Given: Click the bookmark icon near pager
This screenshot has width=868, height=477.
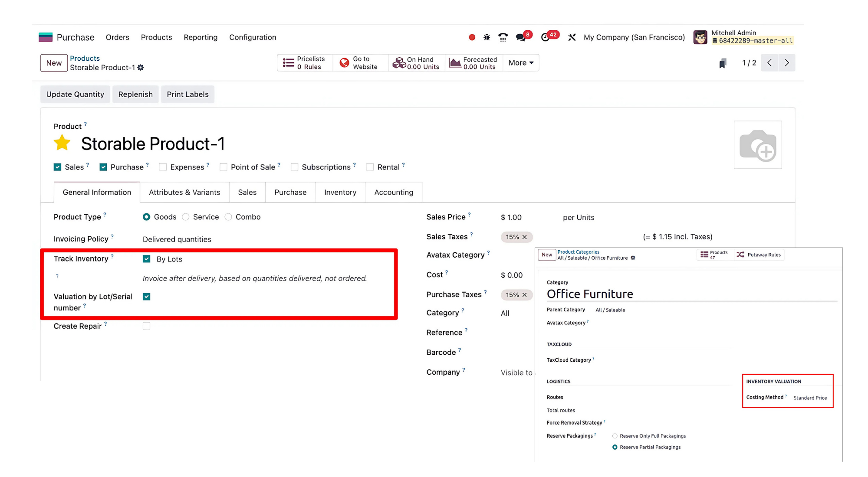Looking at the screenshot, I should tap(723, 63).
